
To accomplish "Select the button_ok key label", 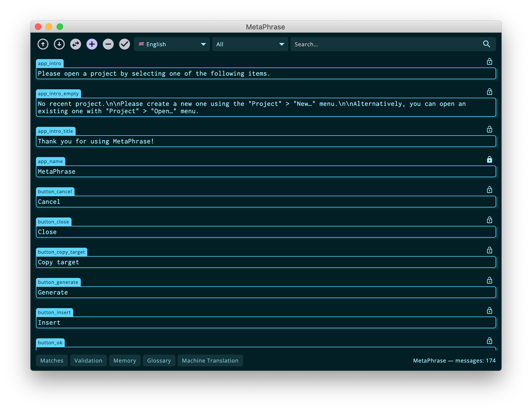I will coord(50,343).
